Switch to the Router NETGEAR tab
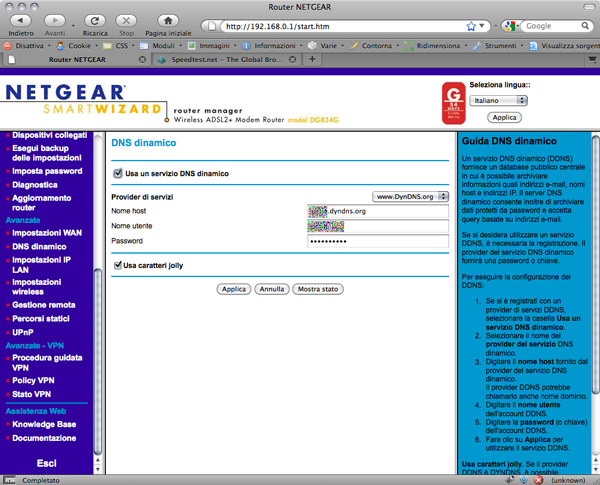Image resolution: width=600 pixels, height=485 pixels. click(x=77, y=59)
